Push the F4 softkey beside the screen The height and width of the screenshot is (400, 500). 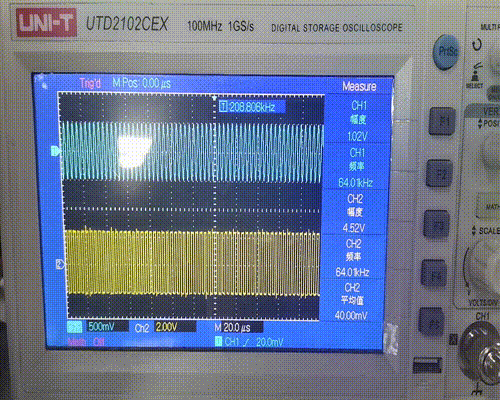coord(434,273)
